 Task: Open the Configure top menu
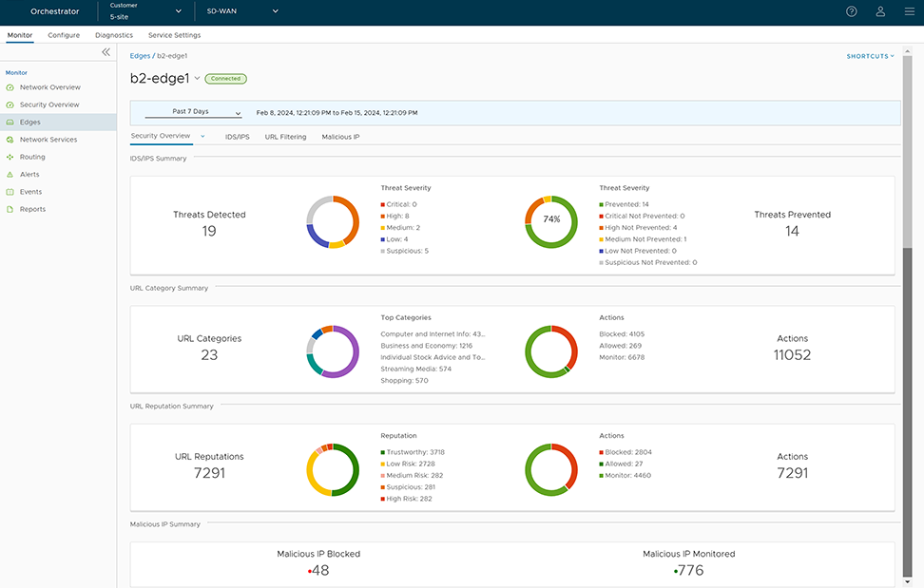click(64, 35)
